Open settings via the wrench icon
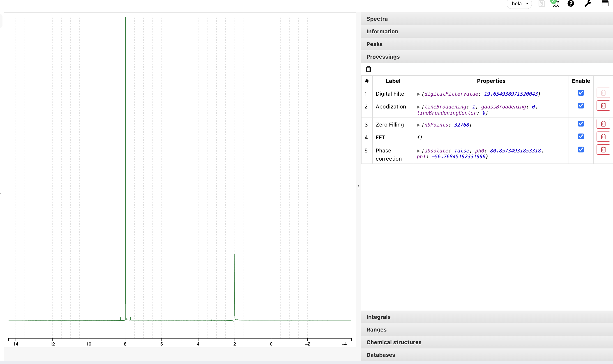 (x=588, y=4)
